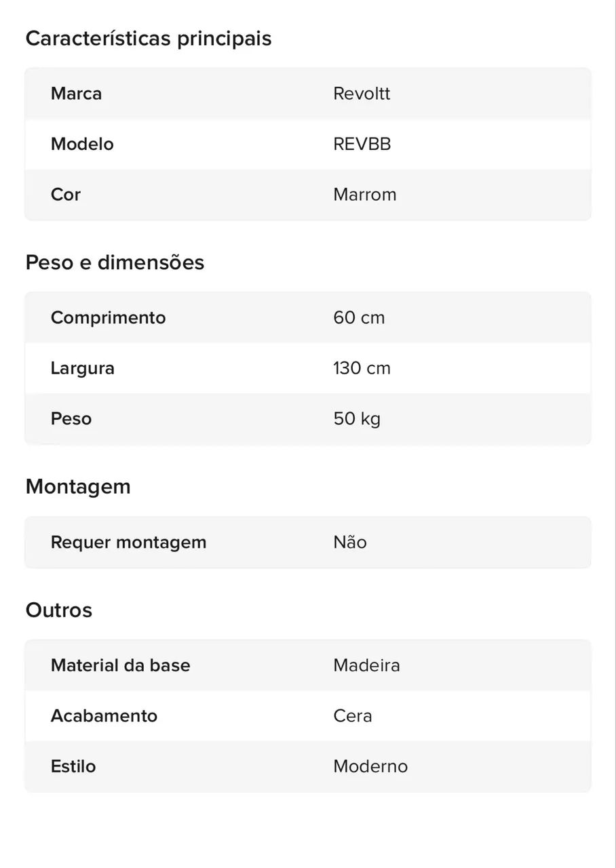Click the model value "REVBB"
This screenshot has height=868, width=616.
pos(362,144)
